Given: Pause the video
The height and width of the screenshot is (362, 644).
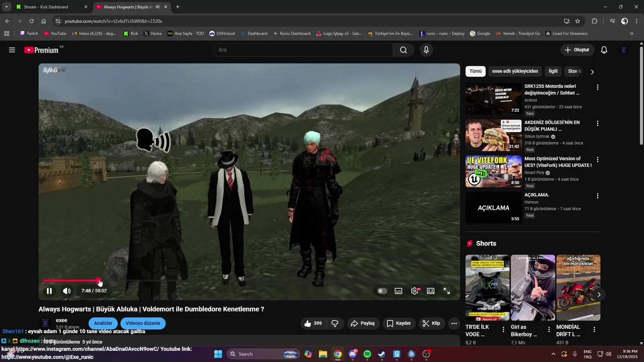Looking at the screenshot, I should tap(49, 291).
